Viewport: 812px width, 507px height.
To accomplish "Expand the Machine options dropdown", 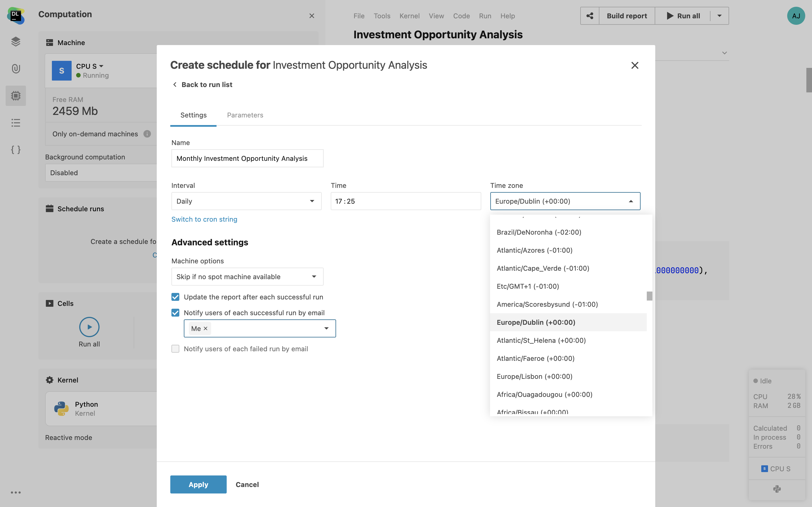I will [x=247, y=277].
